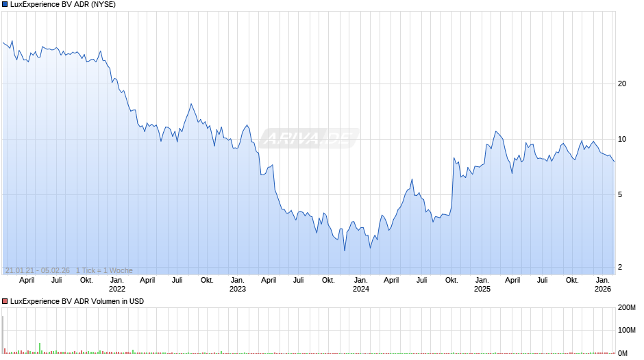This screenshot has width=644, height=360.
Task: Click the price axis label 2
Action: pyautogui.click(x=620, y=267)
